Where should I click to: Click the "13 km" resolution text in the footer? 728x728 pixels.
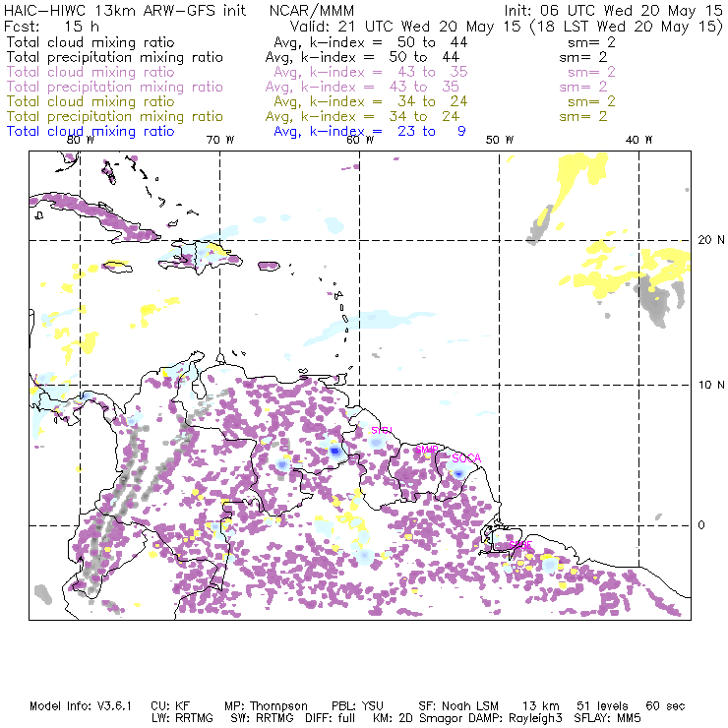click(541, 706)
